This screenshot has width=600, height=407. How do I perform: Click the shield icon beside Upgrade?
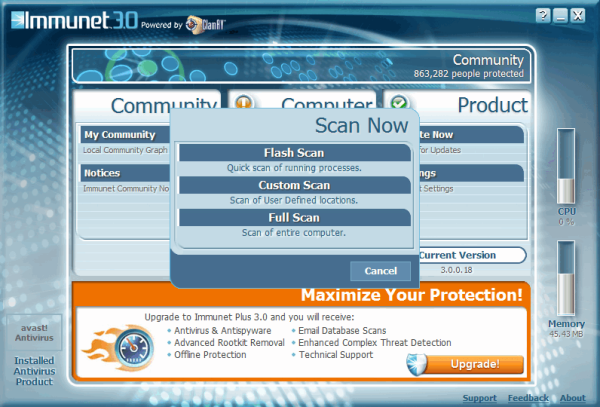(x=416, y=364)
